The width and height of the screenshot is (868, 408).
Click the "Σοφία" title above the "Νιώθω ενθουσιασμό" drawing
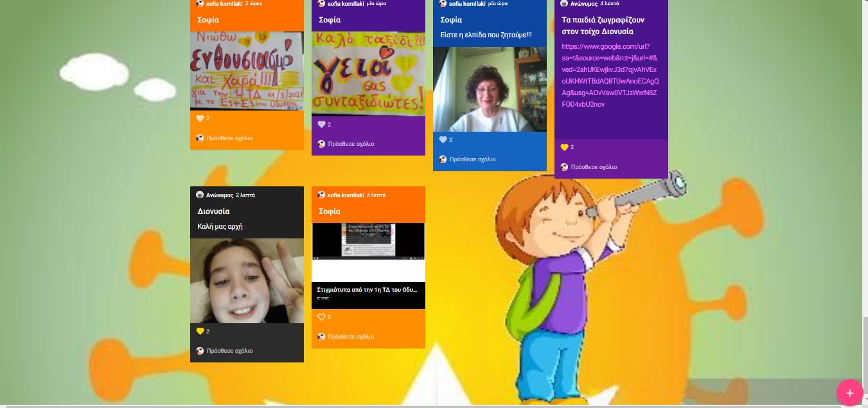208,20
